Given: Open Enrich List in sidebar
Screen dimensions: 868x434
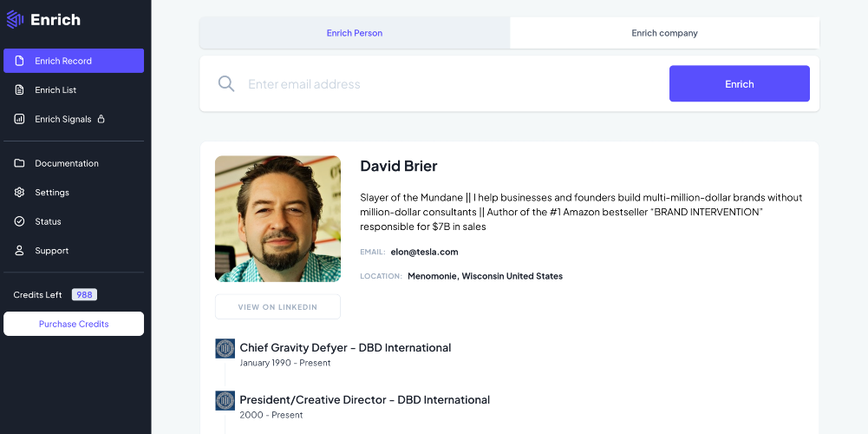Looking at the screenshot, I should pyautogui.click(x=74, y=89).
